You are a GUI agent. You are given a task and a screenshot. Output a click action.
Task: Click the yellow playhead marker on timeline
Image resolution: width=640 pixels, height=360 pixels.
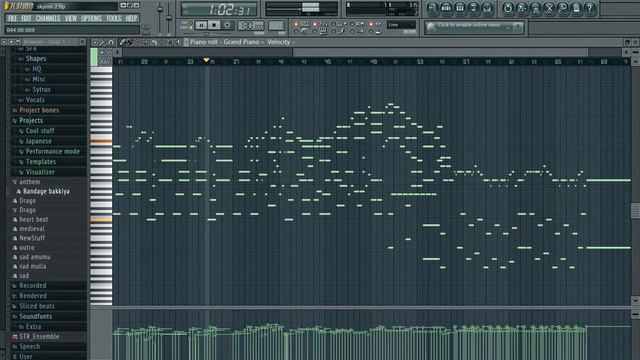click(206, 60)
